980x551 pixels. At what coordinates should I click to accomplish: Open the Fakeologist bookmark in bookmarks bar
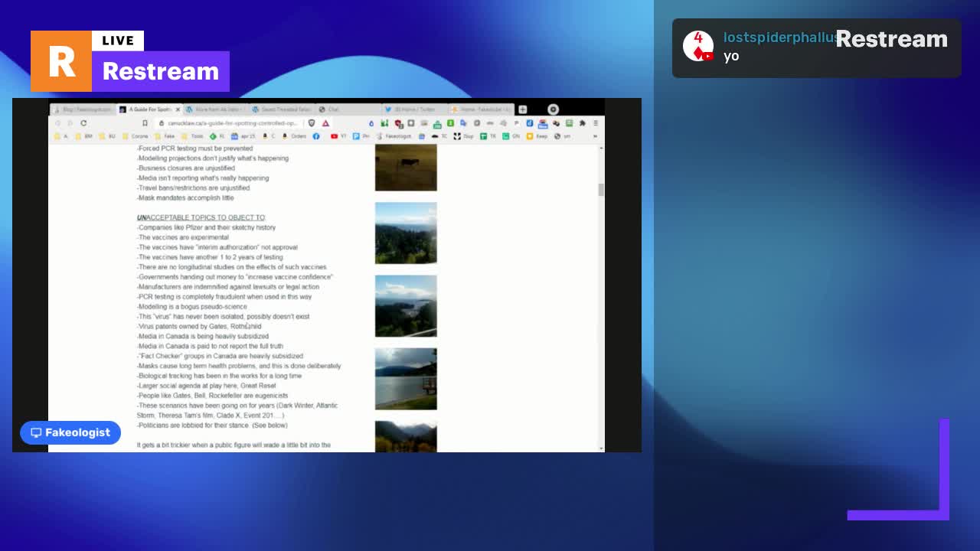[392, 136]
